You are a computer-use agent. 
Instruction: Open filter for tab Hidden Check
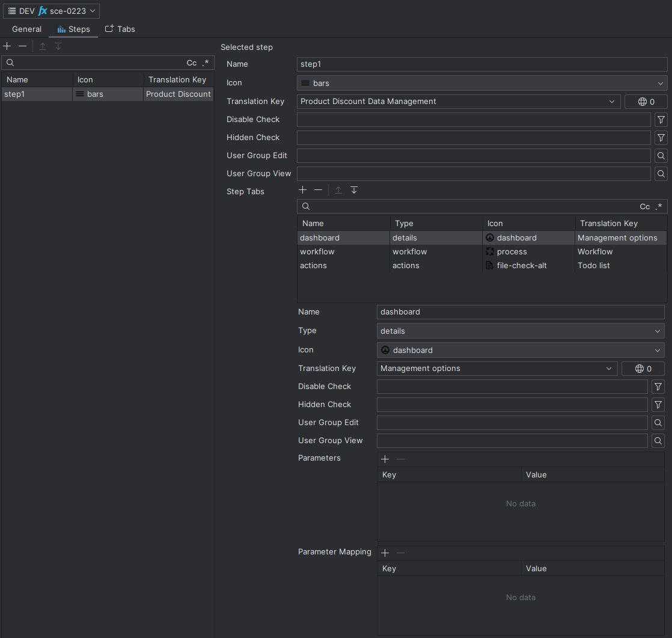658,405
